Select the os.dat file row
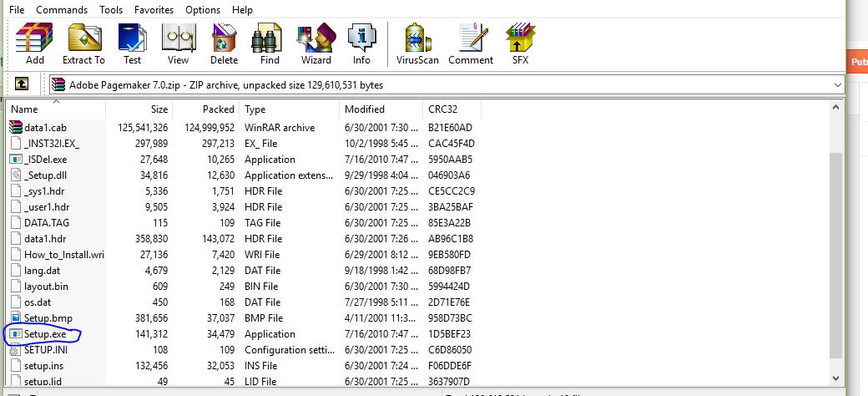The width and height of the screenshot is (868, 396). click(x=244, y=302)
